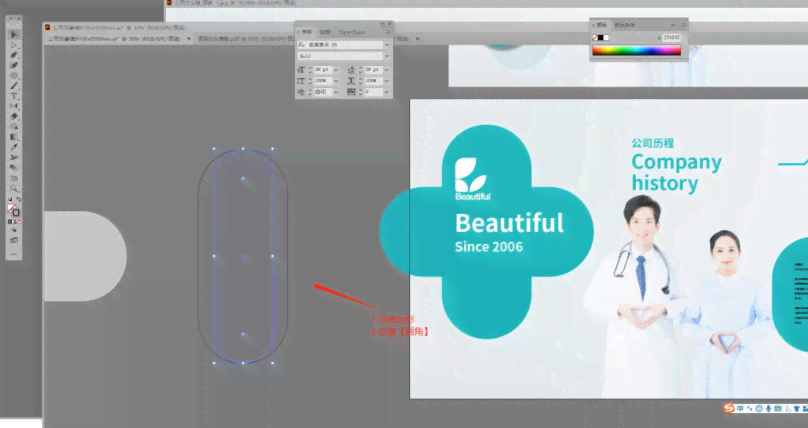Viewport: 808px width, 428px height.
Task: Swap fill and stroke colors arrow
Action: [x=19, y=199]
